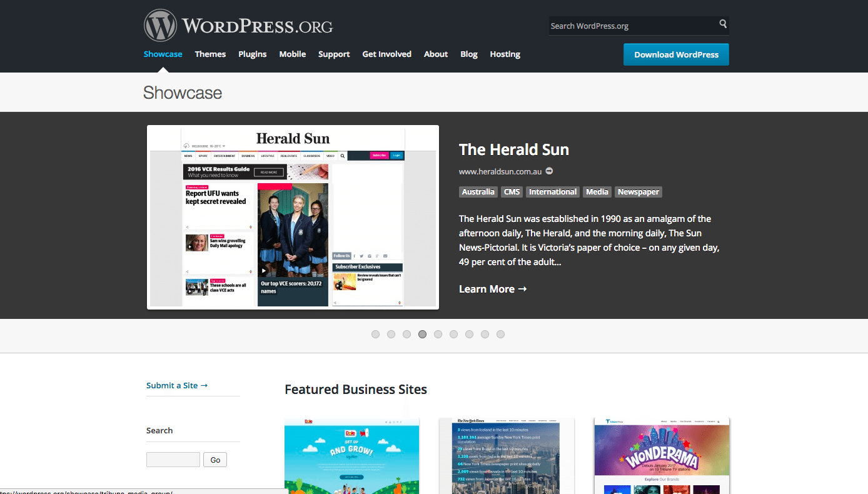Select the first carousel dot
The width and height of the screenshot is (868, 494).
tap(375, 334)
